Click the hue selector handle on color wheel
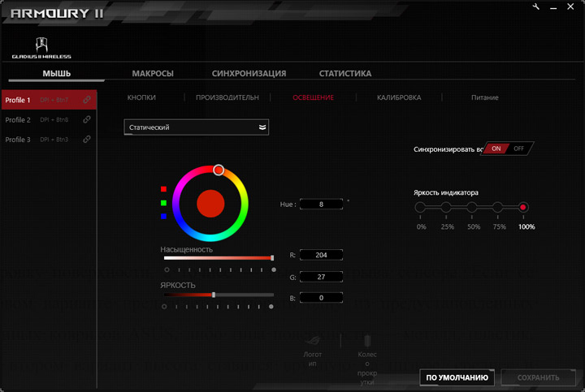Screen dimensions: 585x392 click(x=219, y=170)
